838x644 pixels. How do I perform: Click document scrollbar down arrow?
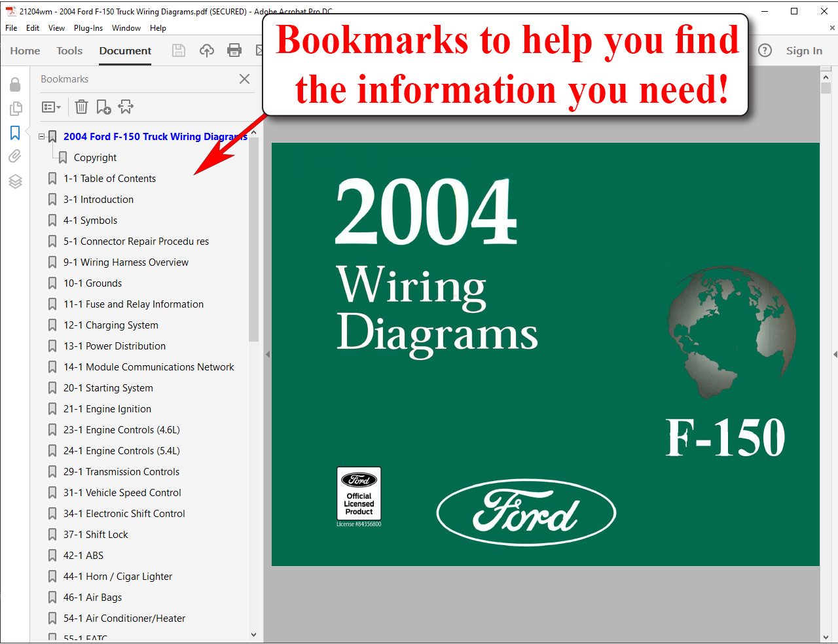coord(826,637)
